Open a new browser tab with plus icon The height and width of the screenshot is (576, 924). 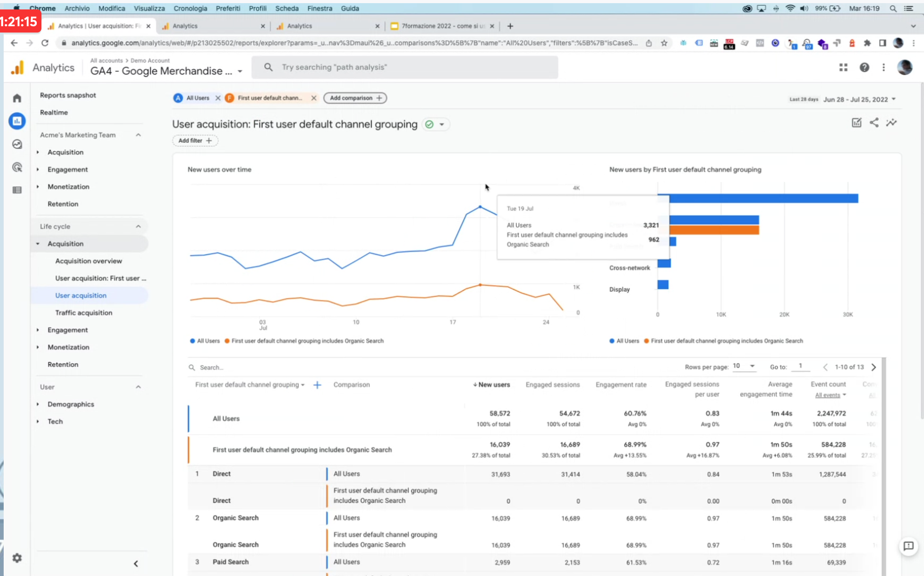[x=510, y=26]
